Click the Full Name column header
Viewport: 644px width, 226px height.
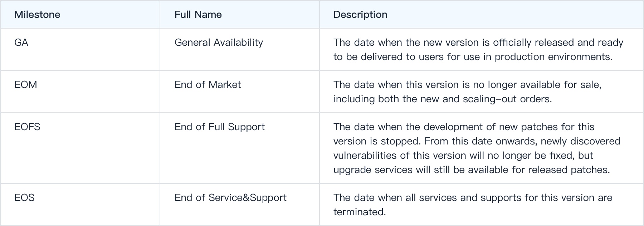coord(198,15)
